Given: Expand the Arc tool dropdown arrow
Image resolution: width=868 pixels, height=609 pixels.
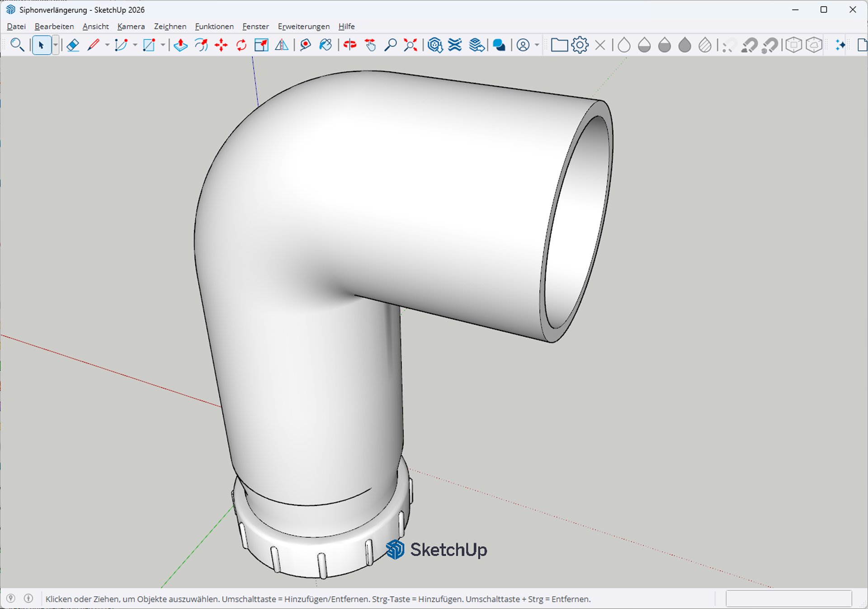Looking at the screenshot, I should 135,45.
